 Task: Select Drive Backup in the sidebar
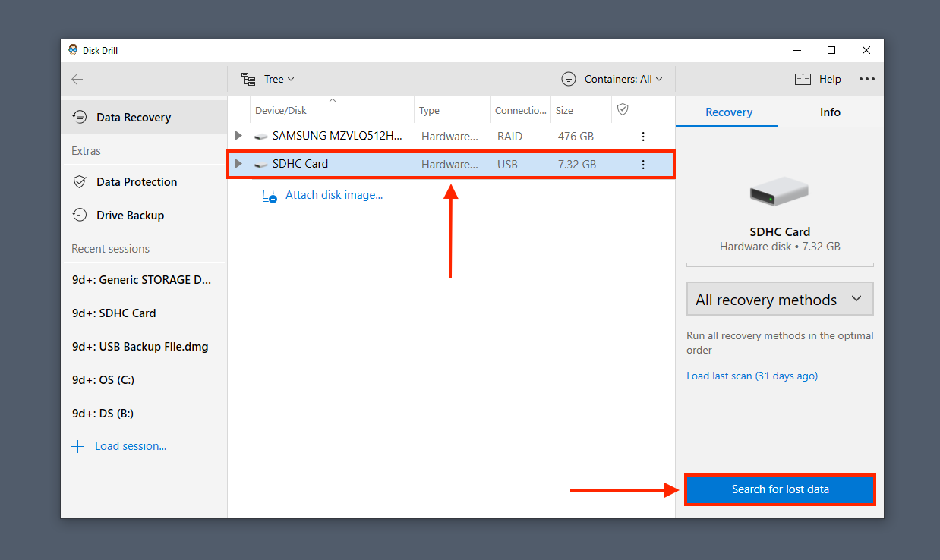[144, 216]
